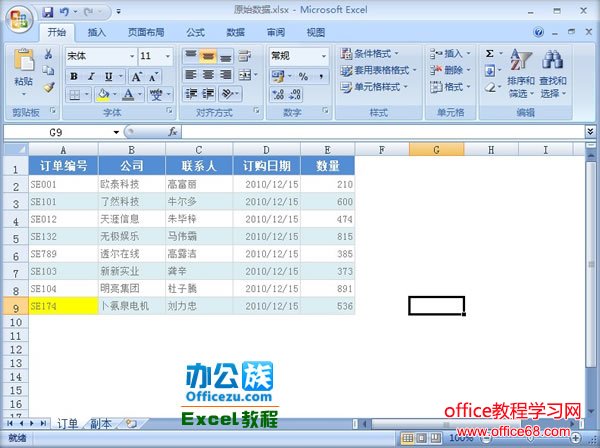Open the 数据 ribbon tab
Screen dimensions: 600x448
tap(235, 33)
